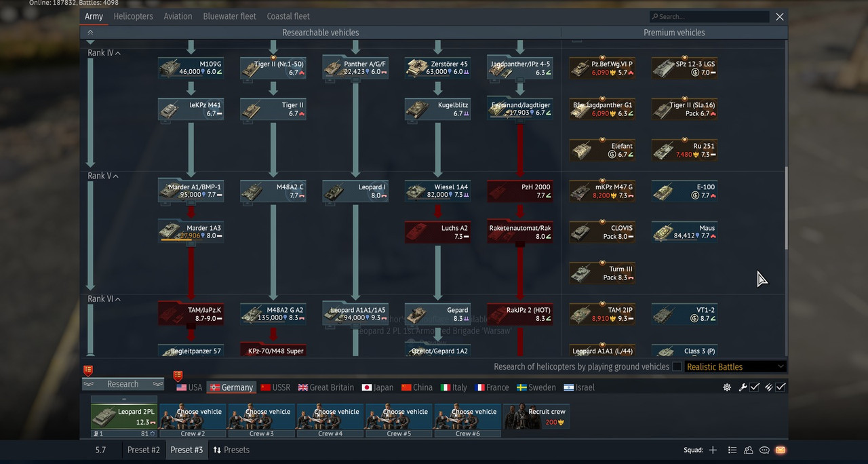Select the locked PzH 2000 card
The image size is (868, 464).
click(520, 191)
